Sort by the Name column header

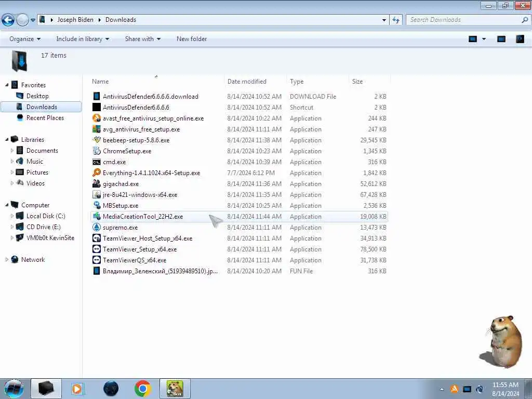click(100, 82)
